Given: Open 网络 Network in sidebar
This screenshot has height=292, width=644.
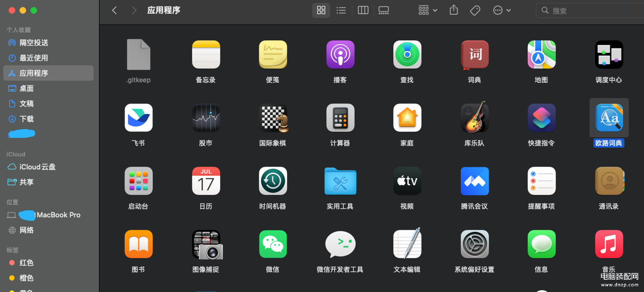Looking at the screenshot, I should 48,230.
